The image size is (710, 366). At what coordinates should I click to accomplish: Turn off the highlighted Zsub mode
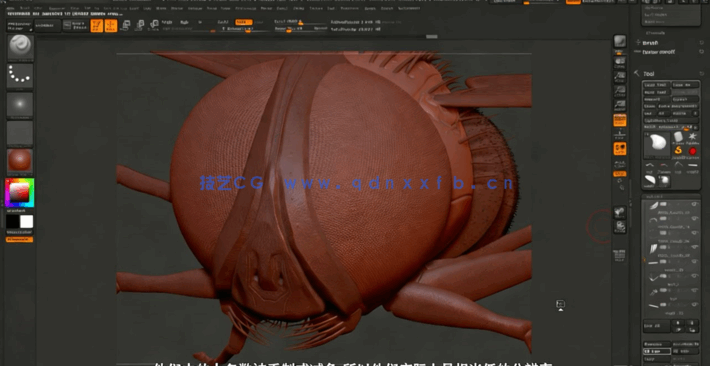[x=244, y=22]
